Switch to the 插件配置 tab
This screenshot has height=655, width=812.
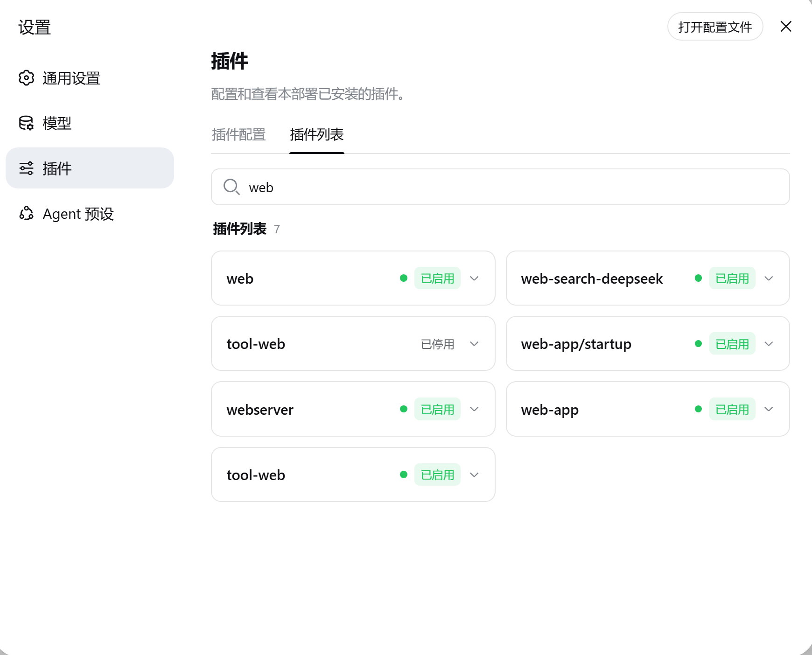(238, 135)
